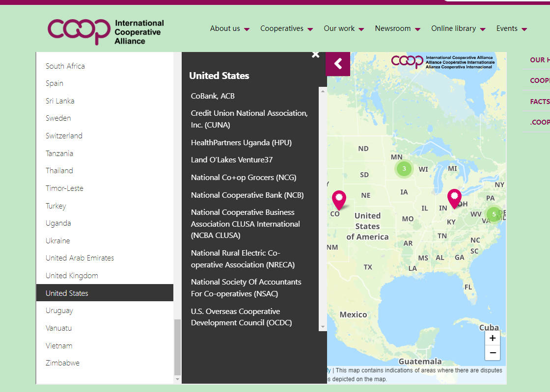
Task: Choose Uruguay from the country list
Action: point(59,311)
